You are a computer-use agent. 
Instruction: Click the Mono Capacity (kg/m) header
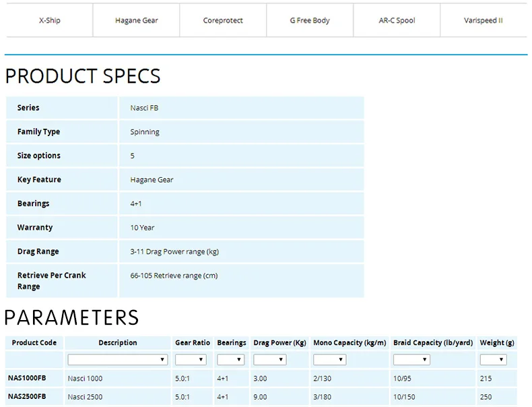(x=350, y=342)
